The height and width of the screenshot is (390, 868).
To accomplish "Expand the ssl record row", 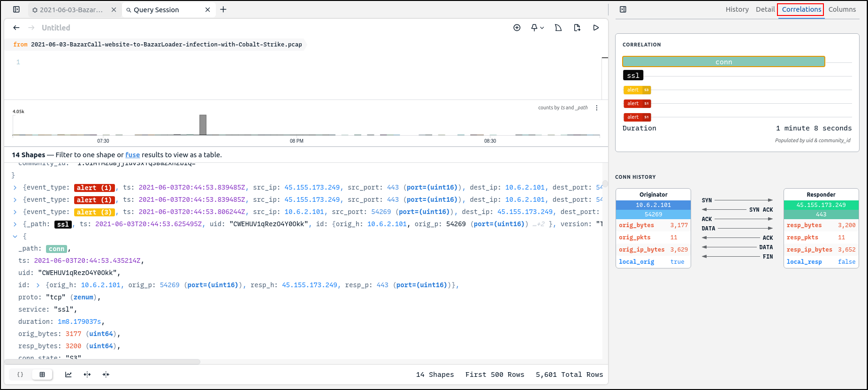I will (x=15, y=224).
